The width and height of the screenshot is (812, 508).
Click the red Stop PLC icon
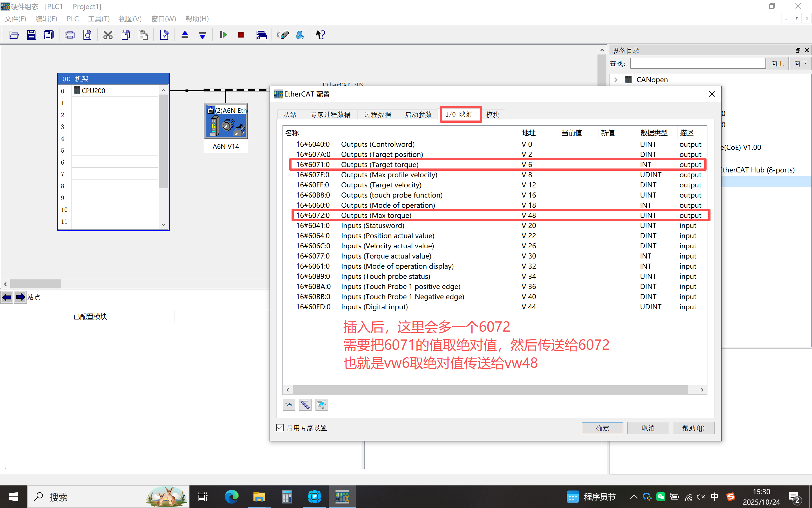pos(240,35)
